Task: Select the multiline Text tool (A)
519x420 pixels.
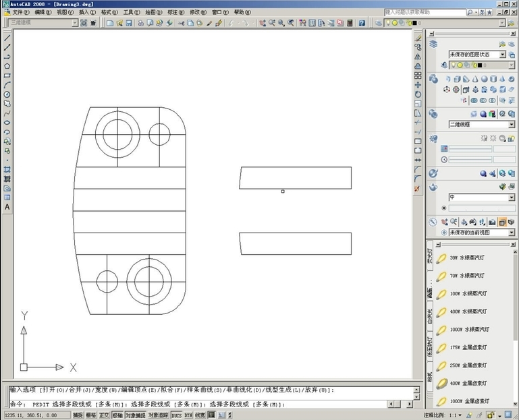Action: [x=7, y=208]
